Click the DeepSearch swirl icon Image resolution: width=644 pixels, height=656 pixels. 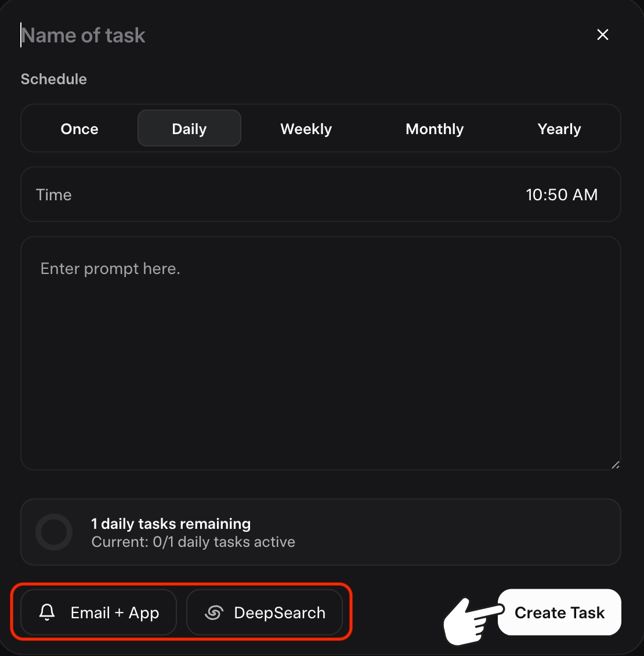tap(214, 612)
